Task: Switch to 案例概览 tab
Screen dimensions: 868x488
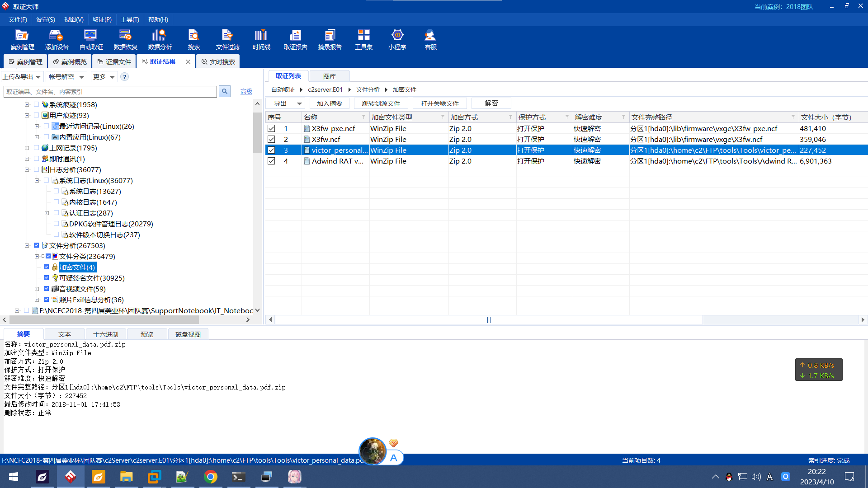Action: click(x=70, y=61)
